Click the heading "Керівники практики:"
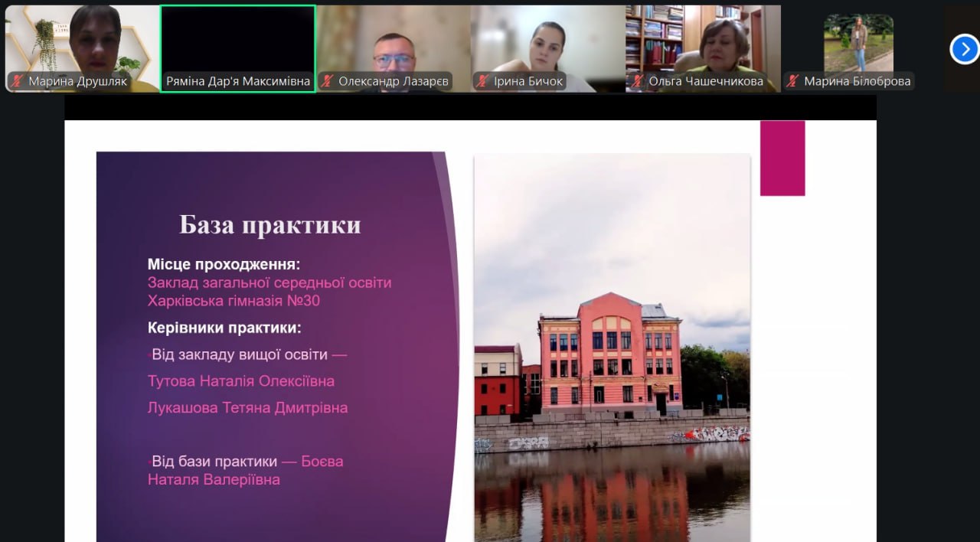This screenshot has width=980, height=542. point(224,328)
